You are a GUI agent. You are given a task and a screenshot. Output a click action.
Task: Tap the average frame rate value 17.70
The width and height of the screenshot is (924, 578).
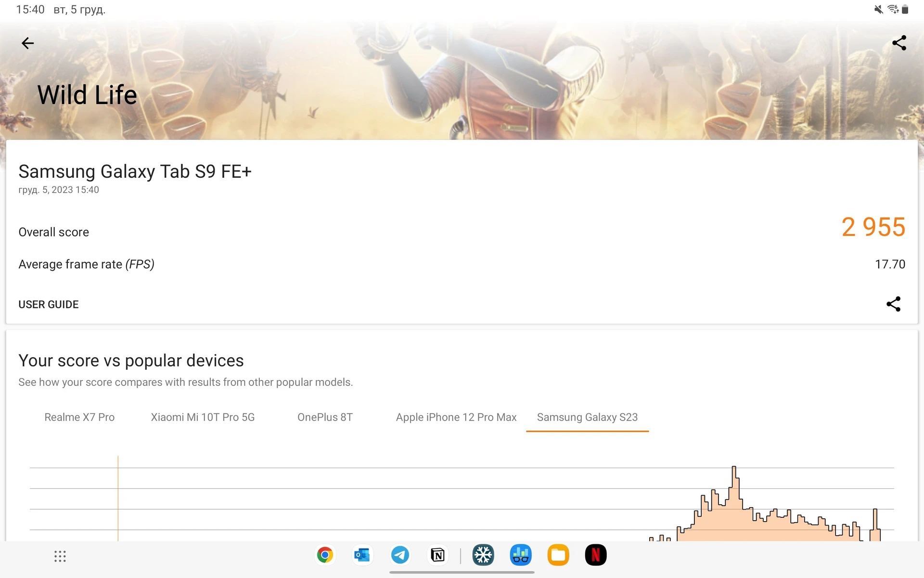890,264
